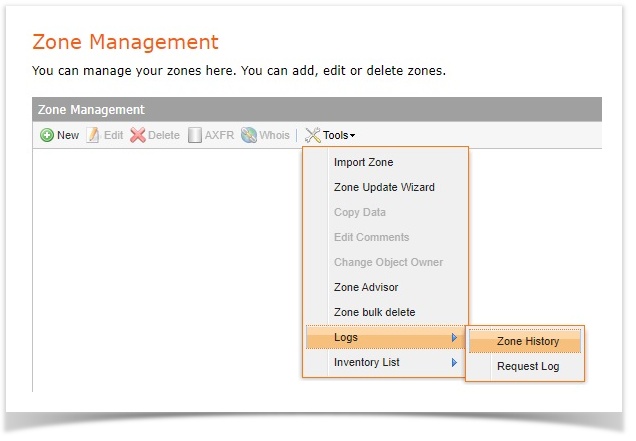Open the Zone Update Wizard
636x441 pixels.
tap(384, 187)
